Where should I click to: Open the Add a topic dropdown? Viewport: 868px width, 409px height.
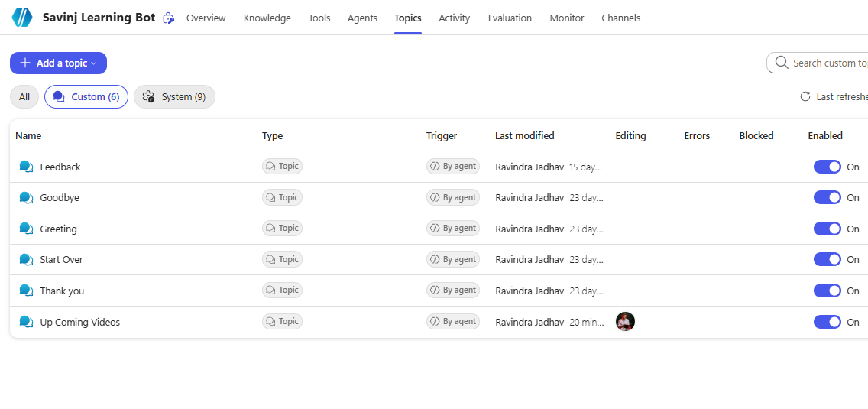pyautogui.click(x=58, y=63)
